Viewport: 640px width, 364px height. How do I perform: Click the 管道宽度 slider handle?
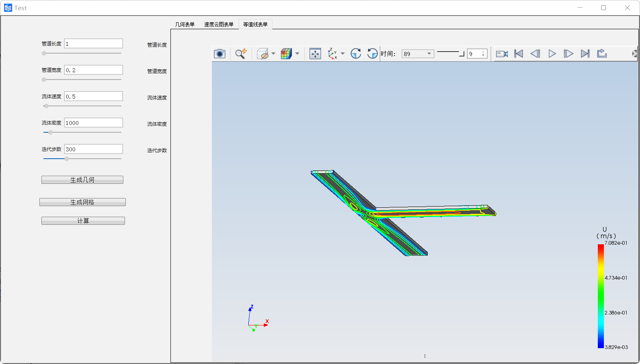(44, 80)
